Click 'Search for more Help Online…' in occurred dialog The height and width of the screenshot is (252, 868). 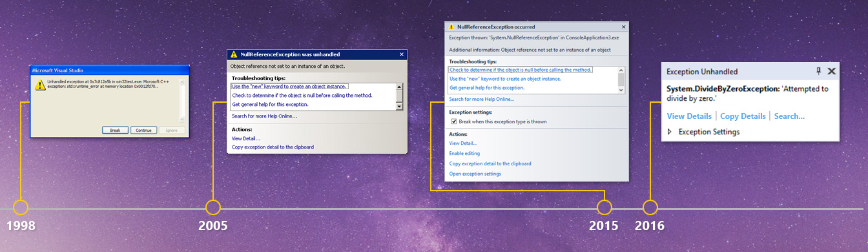(481, 100)
